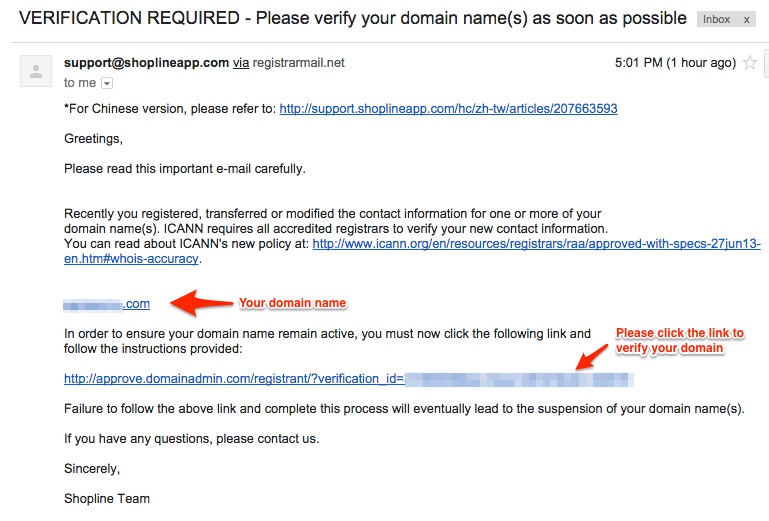This screenshot has width=769, height=521.
Task: Open the ICANN whois-accuracy policy link
Action: [537, 243]
